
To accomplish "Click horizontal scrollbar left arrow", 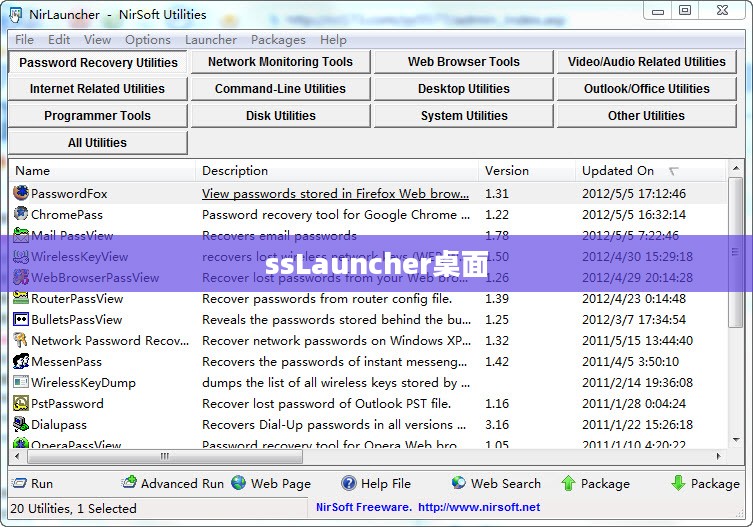I will coord(17,456).
